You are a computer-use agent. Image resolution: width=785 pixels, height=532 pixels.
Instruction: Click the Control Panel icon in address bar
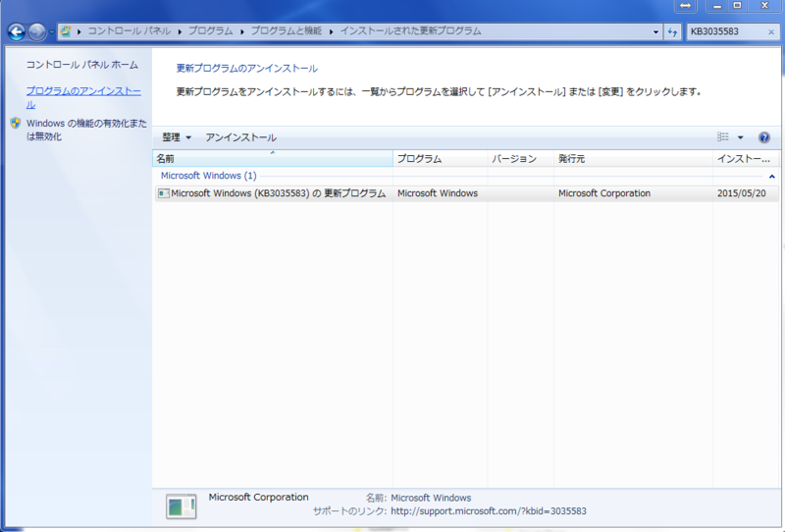coord(65,31)
